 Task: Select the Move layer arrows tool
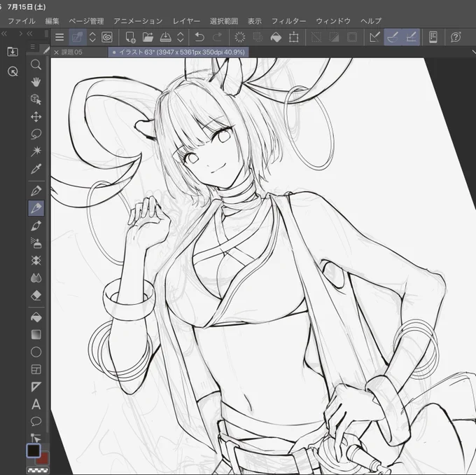pos(36,117)
